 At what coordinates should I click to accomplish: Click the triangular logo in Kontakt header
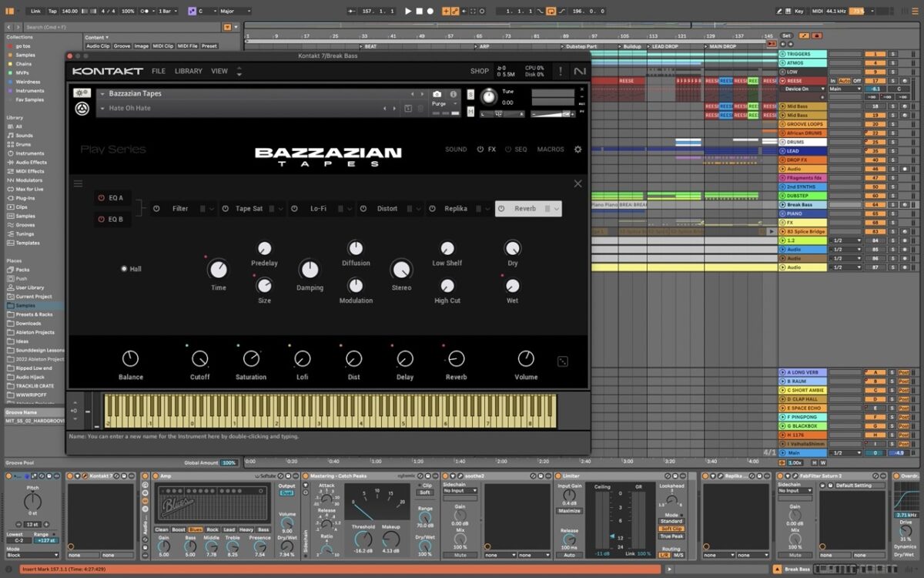click(x=82, y=109)
